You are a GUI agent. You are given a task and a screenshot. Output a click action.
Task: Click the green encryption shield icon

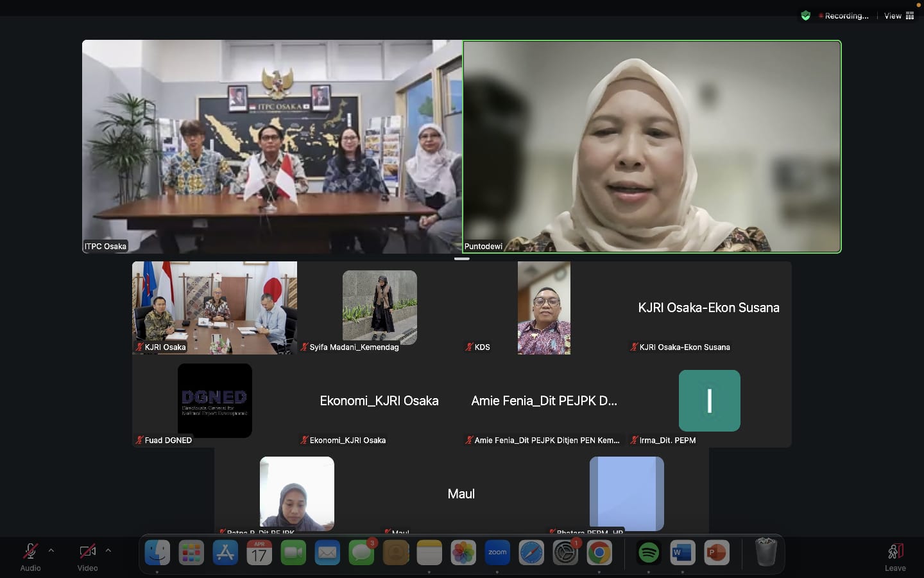[805, 16]
